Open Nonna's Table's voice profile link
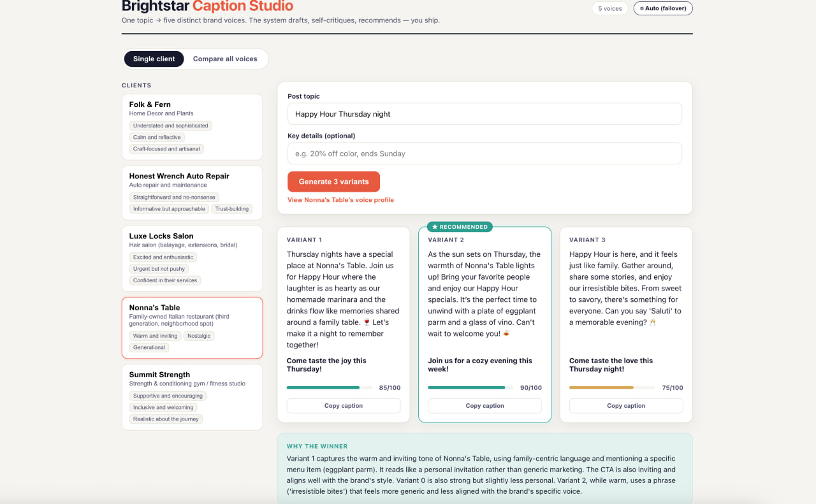The width and height of the screenshot is (816, 504). [340, 200]
